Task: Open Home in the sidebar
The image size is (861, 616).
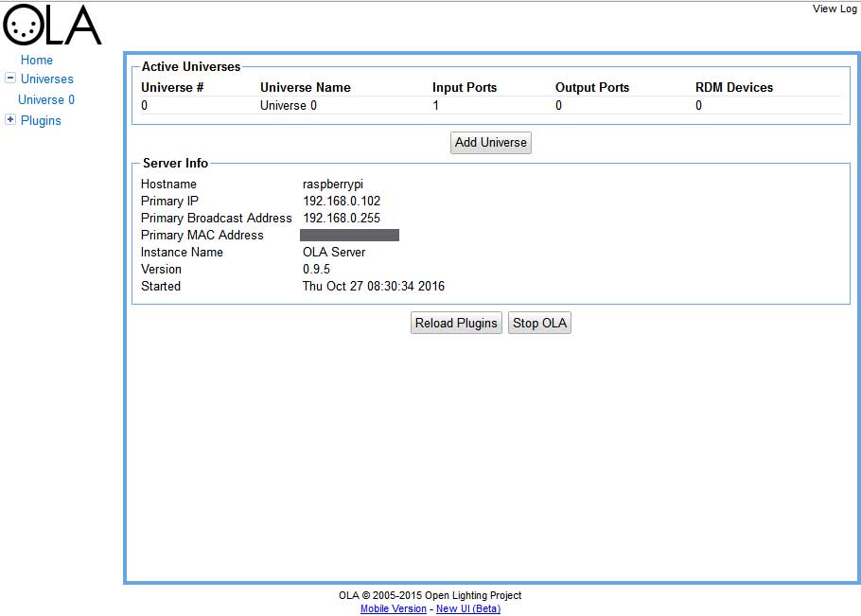Action: pos(37,60)
